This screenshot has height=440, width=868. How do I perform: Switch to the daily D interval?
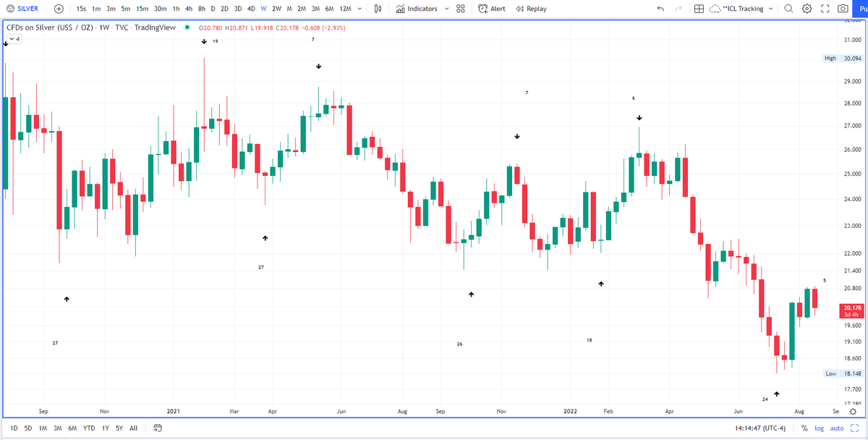point(213,9)
